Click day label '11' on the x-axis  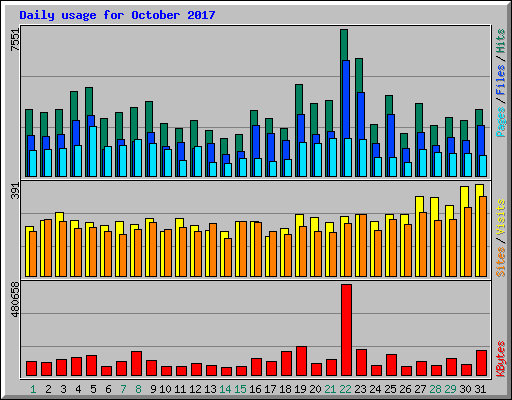pyautogui.click(x=180, y=389)
